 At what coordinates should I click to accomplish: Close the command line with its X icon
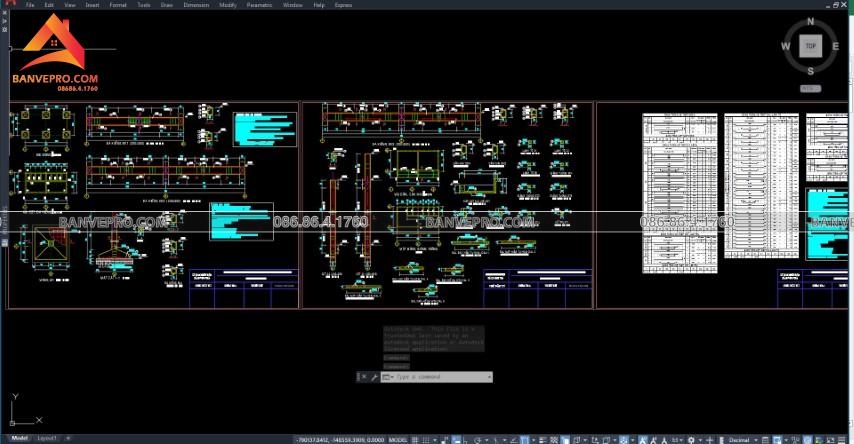364,377
